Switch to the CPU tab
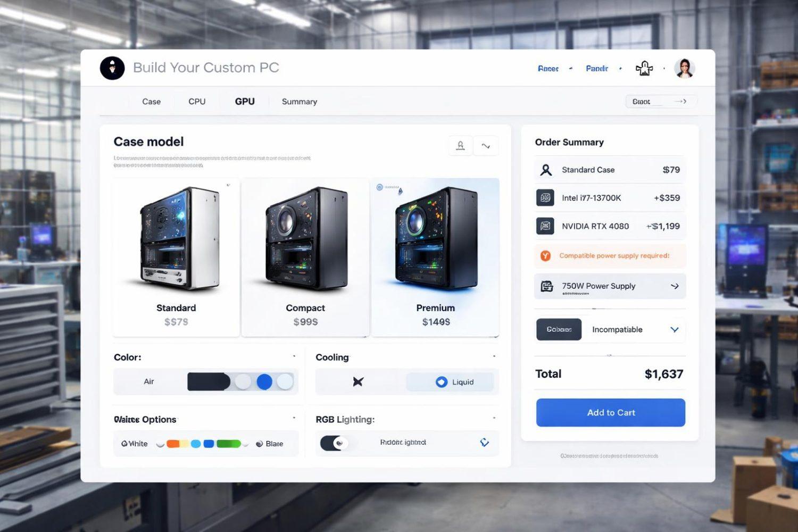 (x=197, y=102)
